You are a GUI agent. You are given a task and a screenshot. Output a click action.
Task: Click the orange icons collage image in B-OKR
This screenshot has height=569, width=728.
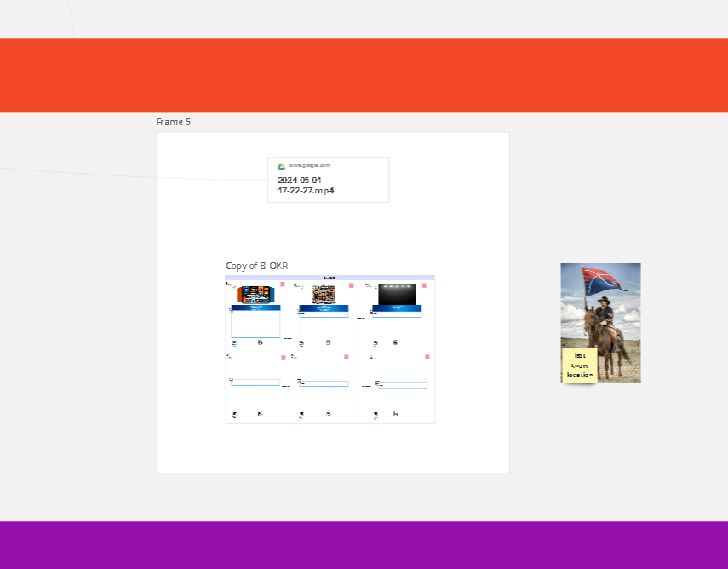click(x=324, y=295)
